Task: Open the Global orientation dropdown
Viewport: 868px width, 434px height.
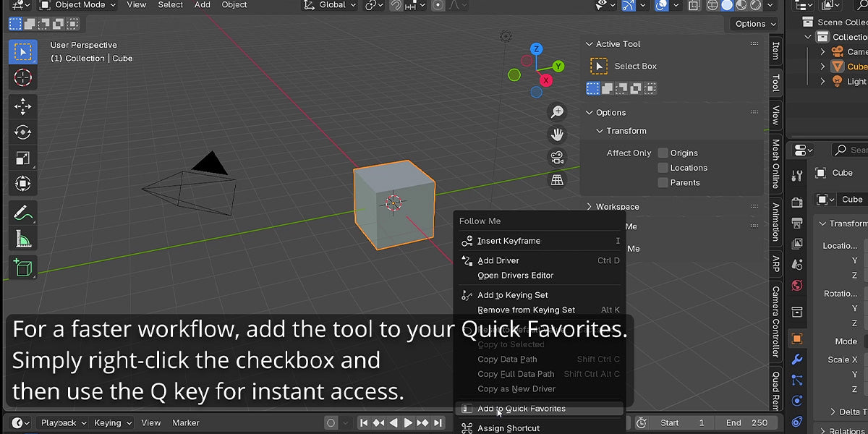Action: pyautogui.click(x=330, y=5)
